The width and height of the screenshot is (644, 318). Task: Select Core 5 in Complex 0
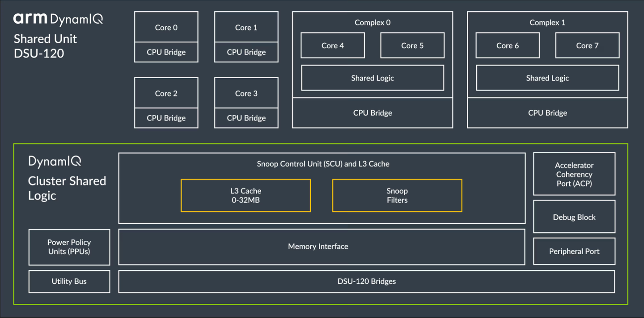point(412,46)
